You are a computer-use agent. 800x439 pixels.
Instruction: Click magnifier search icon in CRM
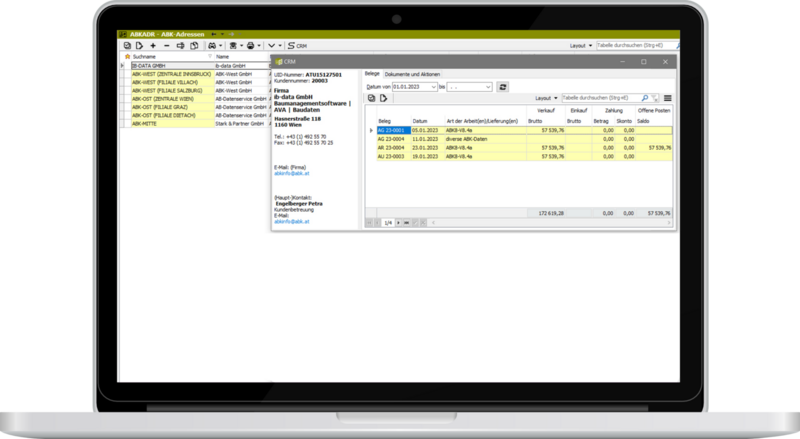coord(645,98)
